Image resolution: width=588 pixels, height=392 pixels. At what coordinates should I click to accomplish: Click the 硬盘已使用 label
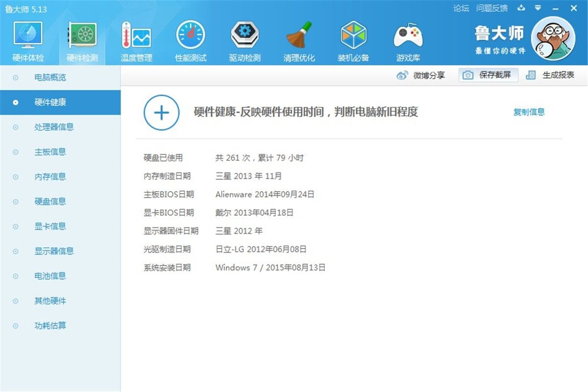pos(163,158)
